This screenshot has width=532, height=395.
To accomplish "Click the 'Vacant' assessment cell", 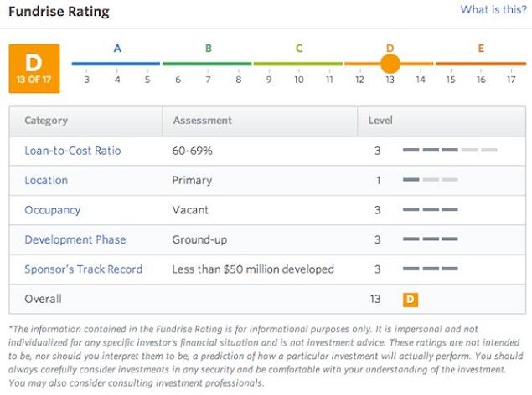I will coord(190,210).
